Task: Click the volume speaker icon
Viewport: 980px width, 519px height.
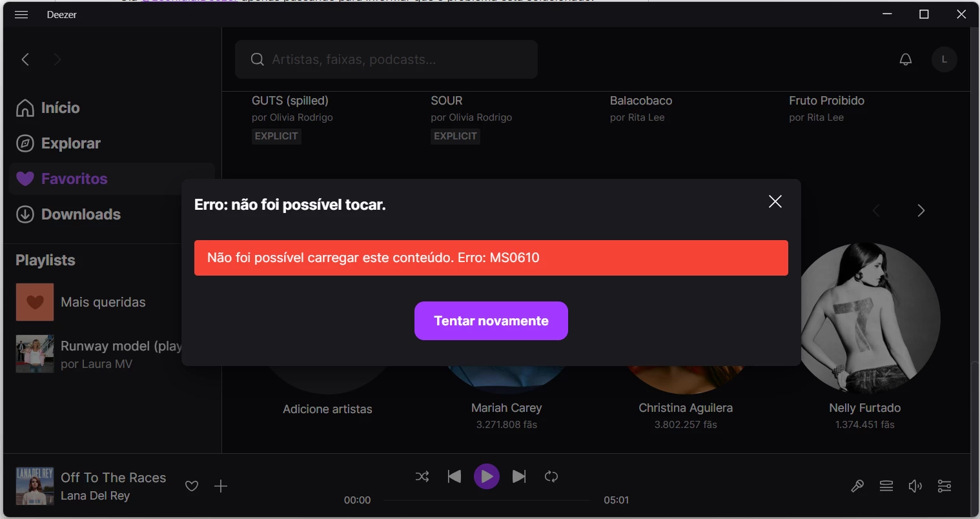Action: 915,486
